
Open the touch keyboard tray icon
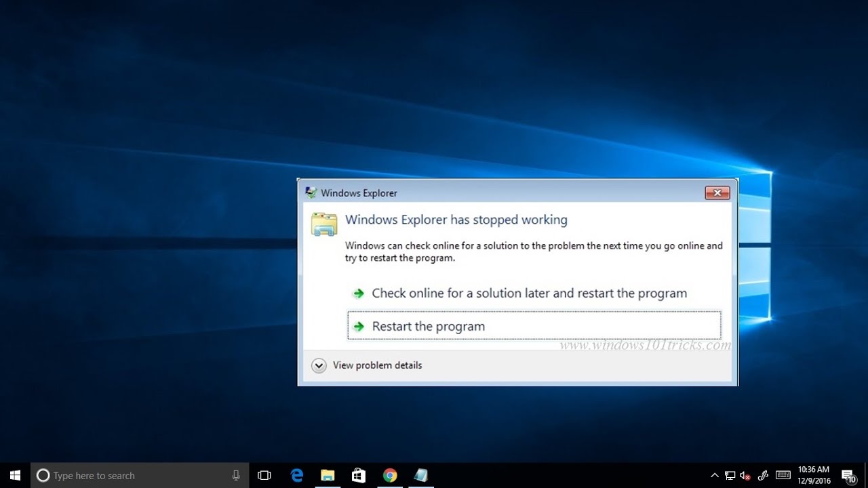[x=783, y=475]
